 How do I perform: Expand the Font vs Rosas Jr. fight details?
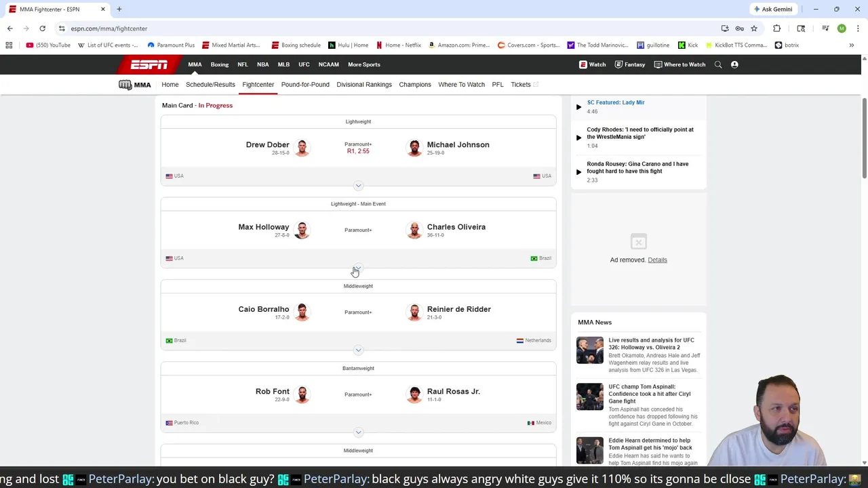pos(358,432)
